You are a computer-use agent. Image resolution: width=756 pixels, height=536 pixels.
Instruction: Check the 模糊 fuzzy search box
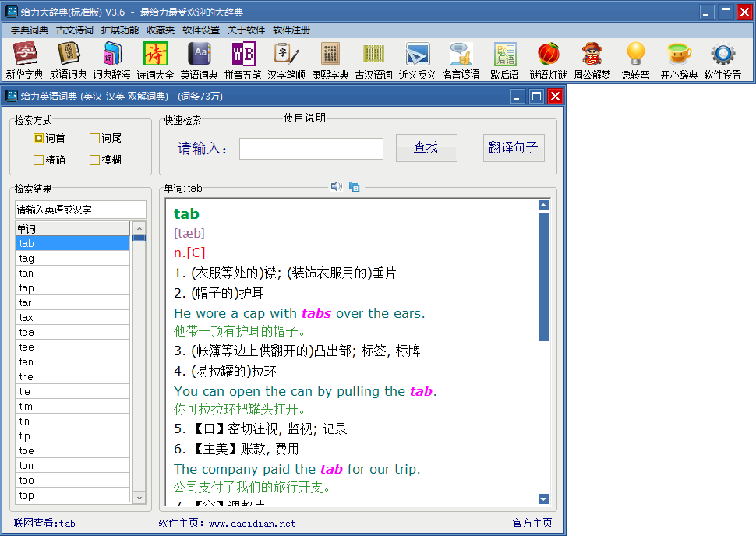pos(95,160)
